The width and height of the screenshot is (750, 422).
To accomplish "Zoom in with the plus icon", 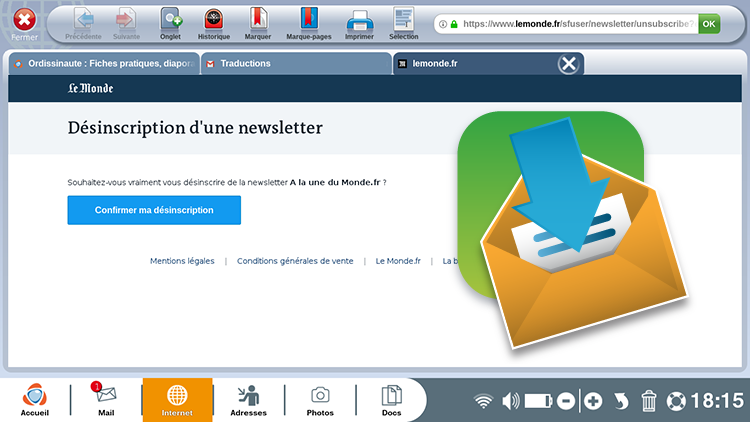I will (593, 401).
